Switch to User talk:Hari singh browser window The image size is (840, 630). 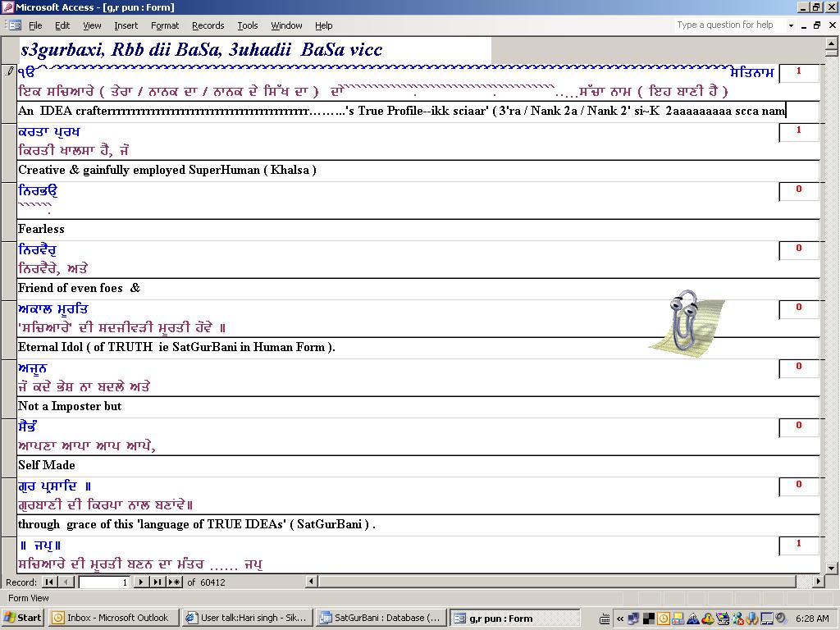tap(248, 618)
